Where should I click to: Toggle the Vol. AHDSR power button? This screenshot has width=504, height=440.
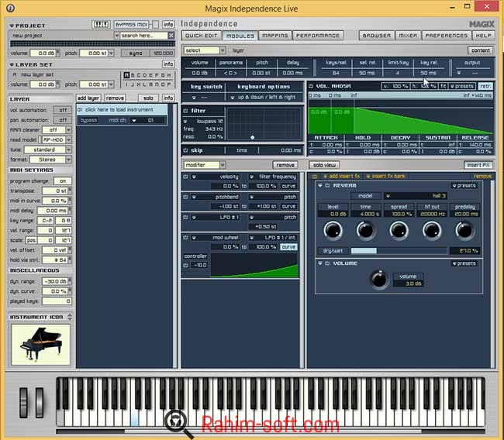point(311,86)
